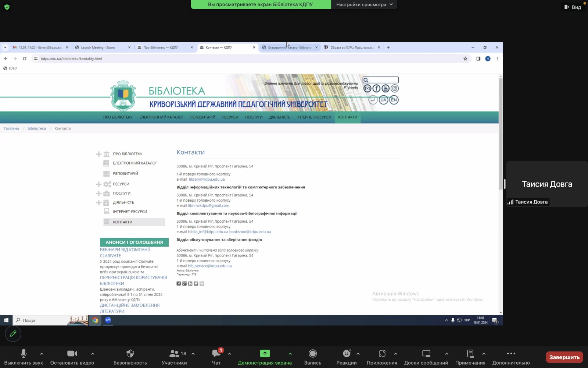Click the page vertical scrollbar
The width and height of the screenshot is (588, 368).
[x=501, y=134]
